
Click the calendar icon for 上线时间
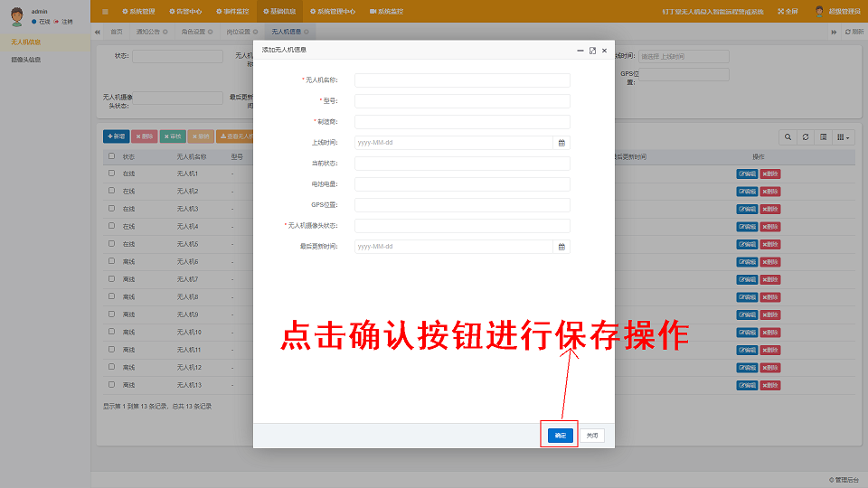click(561, 143)
